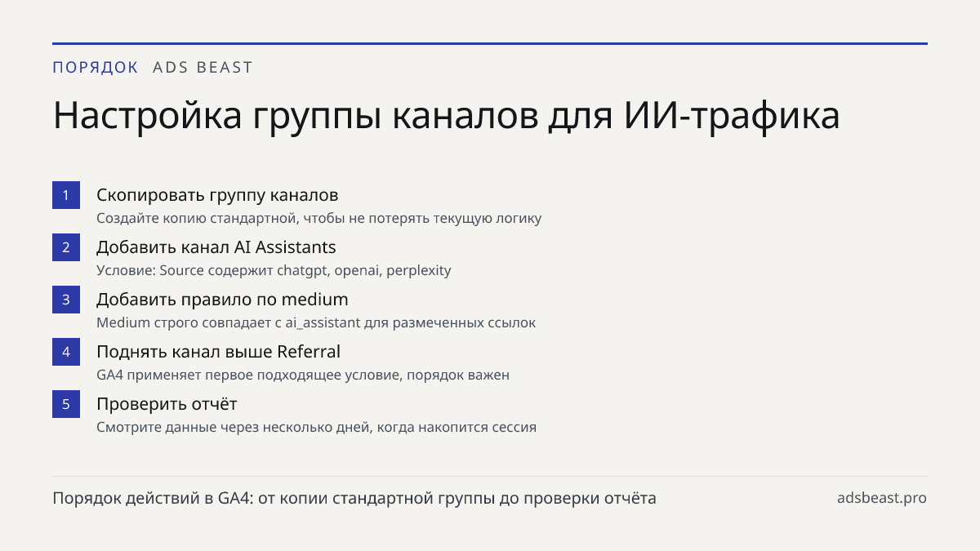Click step 'Скопировать группу каналов'
The image size is (980, 551).
(x=217, y=195)
